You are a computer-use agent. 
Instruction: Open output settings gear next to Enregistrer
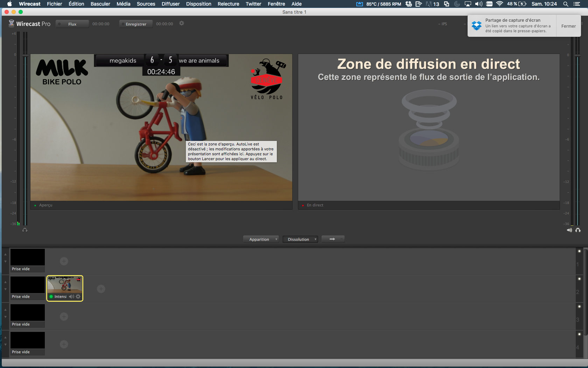[181, 23]
